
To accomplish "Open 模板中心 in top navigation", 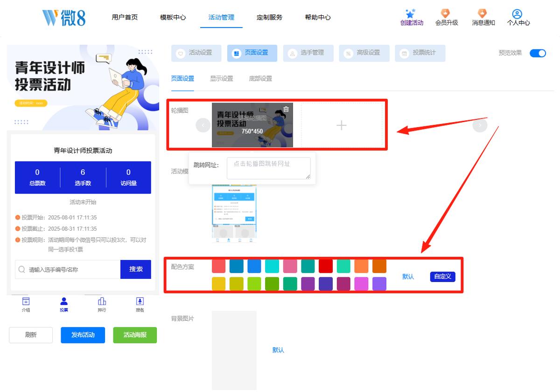I will click(x=173, y=17).
